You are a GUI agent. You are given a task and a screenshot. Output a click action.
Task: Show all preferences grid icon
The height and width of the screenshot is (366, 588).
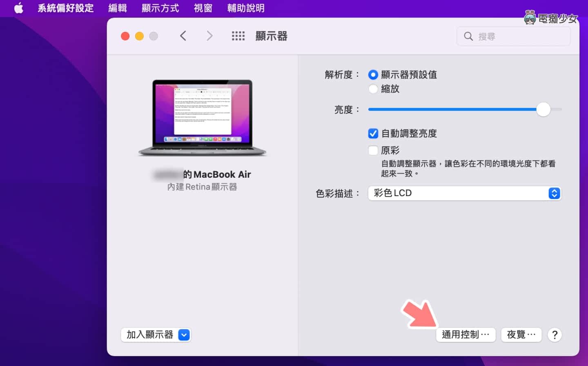pos(238,36)
